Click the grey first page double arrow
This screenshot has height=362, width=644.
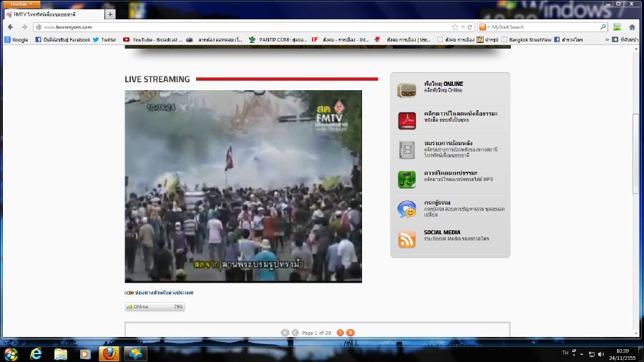(285, 333)
